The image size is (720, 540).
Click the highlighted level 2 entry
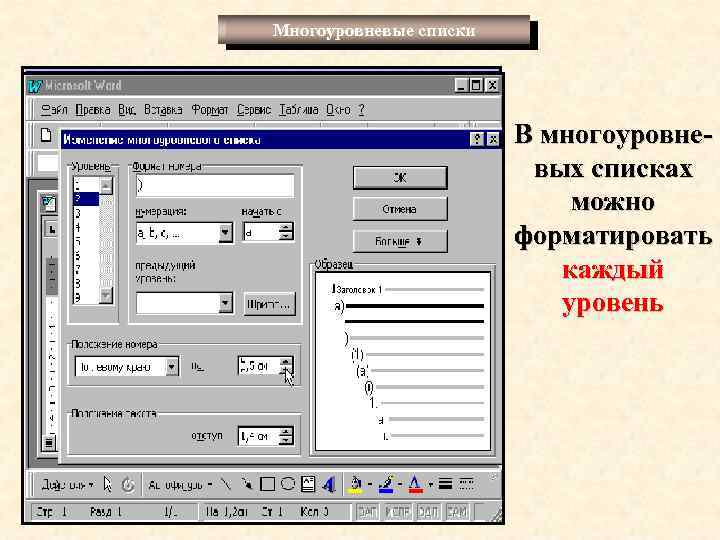tap(86, 199)
